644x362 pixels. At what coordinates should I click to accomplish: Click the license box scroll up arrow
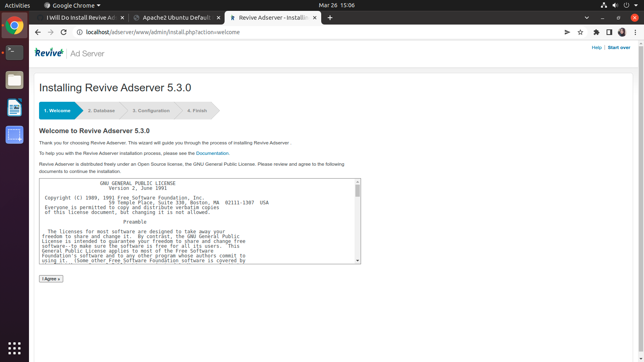click(x=357, y=182)
